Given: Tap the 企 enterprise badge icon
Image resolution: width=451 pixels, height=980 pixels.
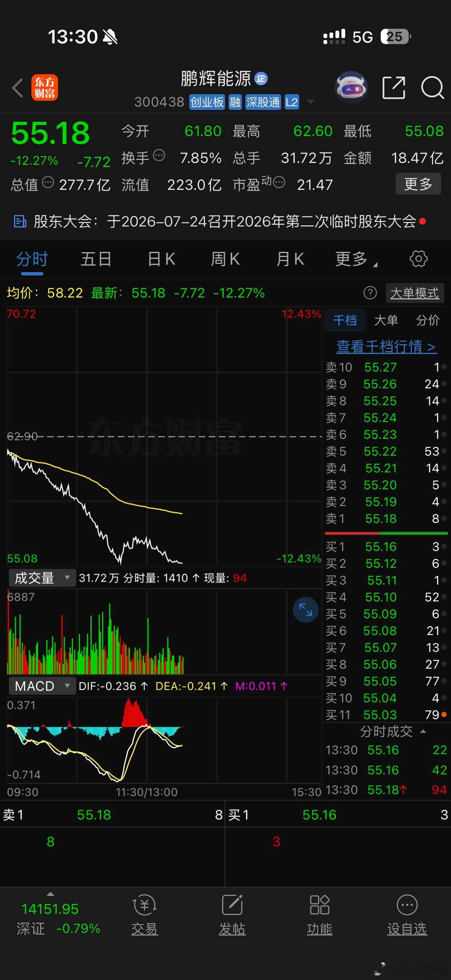Looking at the screenshot, I should coord(261,78).
